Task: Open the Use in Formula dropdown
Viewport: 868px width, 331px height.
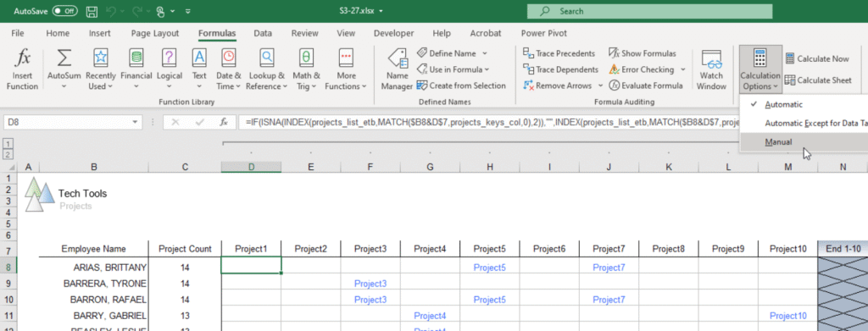Action: [x=453, y=69]
